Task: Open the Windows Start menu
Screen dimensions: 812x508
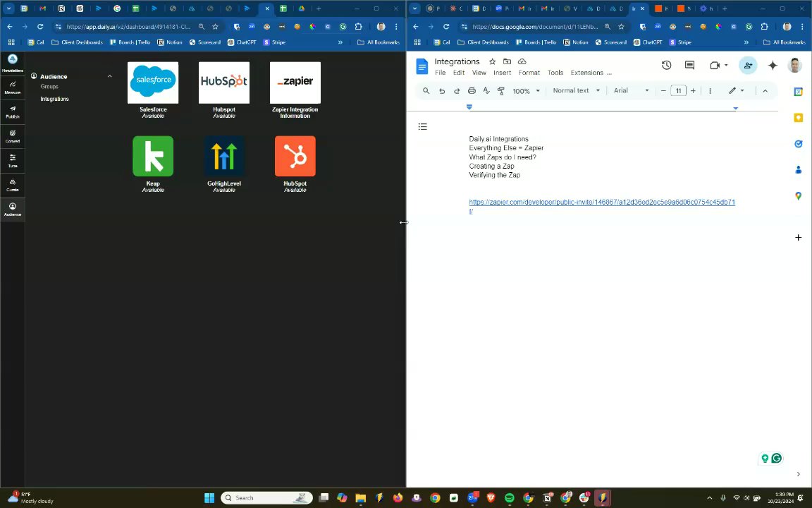Action: click(x=209, y=498)
